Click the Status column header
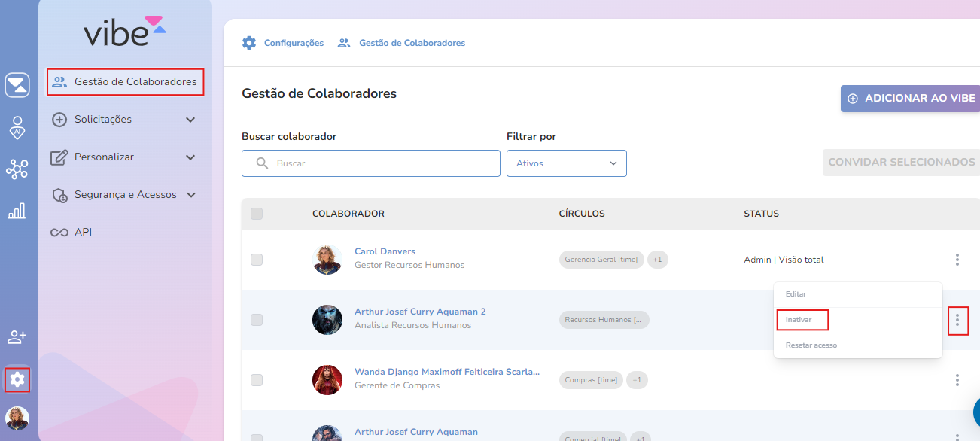Image resolution: width=980 pixels, height=441 pixels. [x=761, y=214]
